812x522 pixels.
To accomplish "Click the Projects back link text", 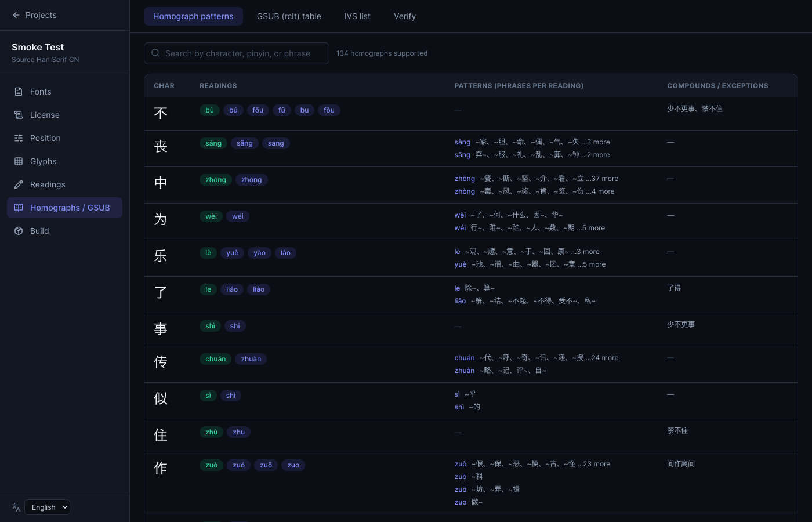I will coord(41,15).
